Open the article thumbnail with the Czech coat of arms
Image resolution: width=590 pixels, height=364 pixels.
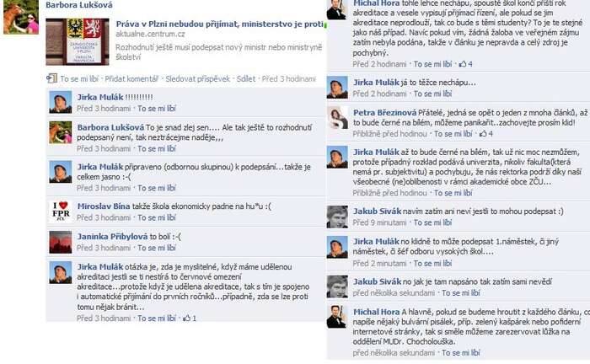pyautogui.click(x=78, y=42)
